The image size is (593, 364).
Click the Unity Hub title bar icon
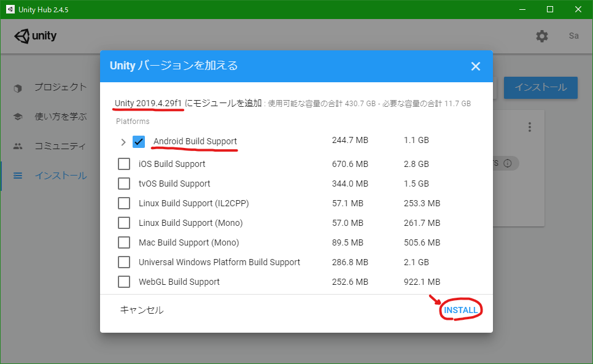click(x=10, y=9)
